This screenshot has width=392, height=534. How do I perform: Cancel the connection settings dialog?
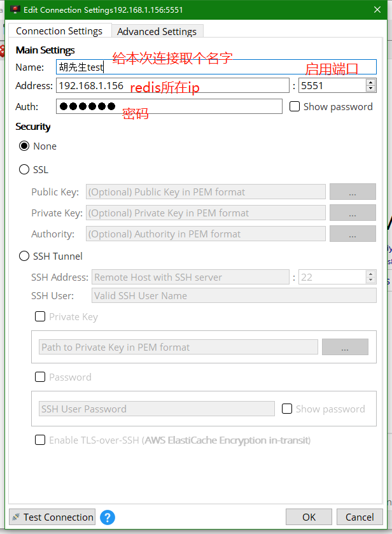point(360,517)
